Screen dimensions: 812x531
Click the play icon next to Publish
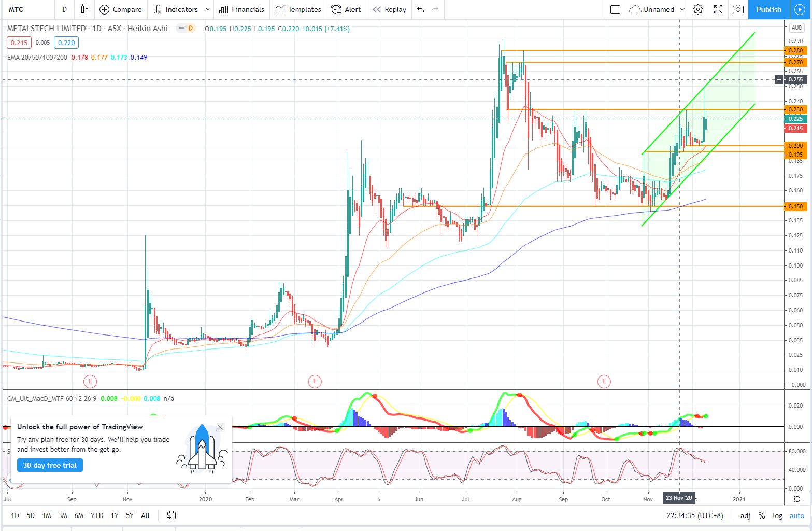tap(800, 9)
